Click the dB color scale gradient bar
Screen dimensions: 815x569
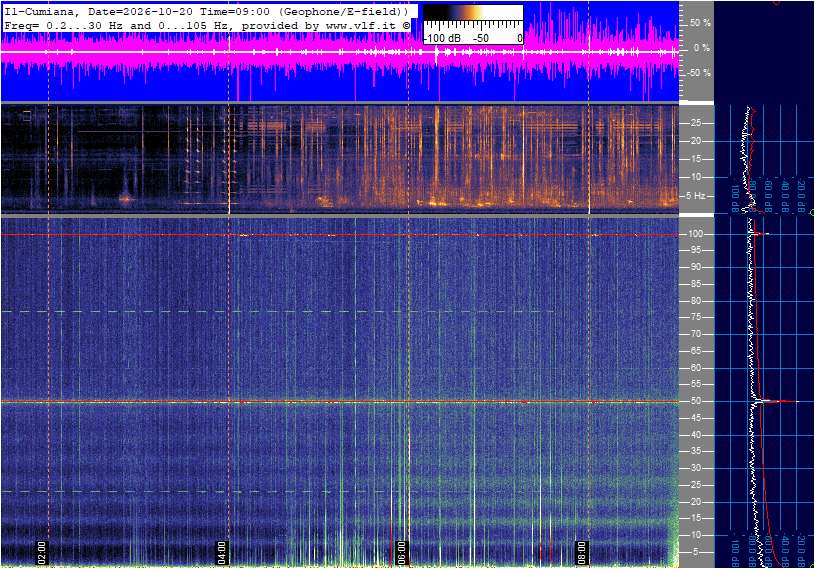(x=473, y=13)
